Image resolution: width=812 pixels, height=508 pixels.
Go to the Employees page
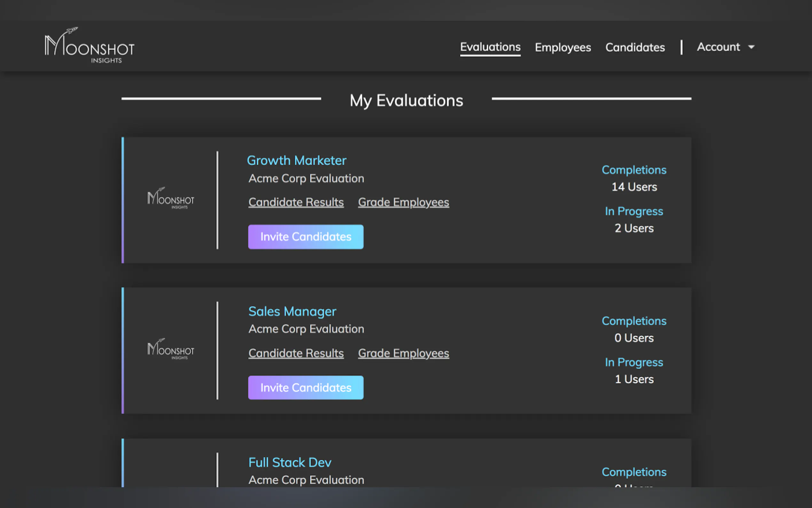point(563,47)
